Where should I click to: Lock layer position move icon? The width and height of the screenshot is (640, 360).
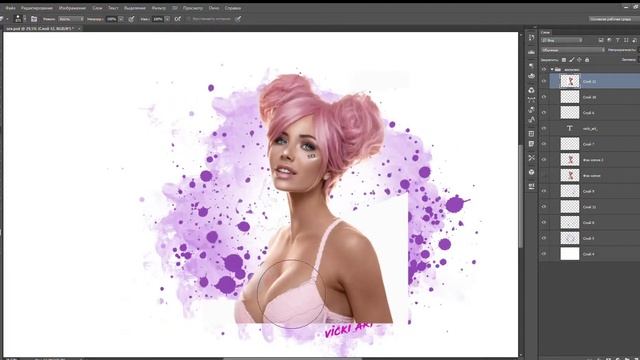coord(579,60)
